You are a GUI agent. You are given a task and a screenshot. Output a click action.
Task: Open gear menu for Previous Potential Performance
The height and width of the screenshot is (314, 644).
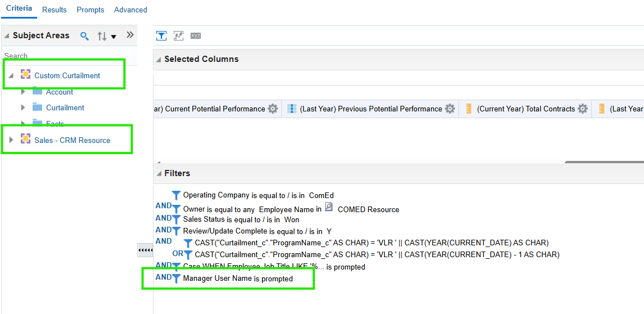click(x=450, y=109)
